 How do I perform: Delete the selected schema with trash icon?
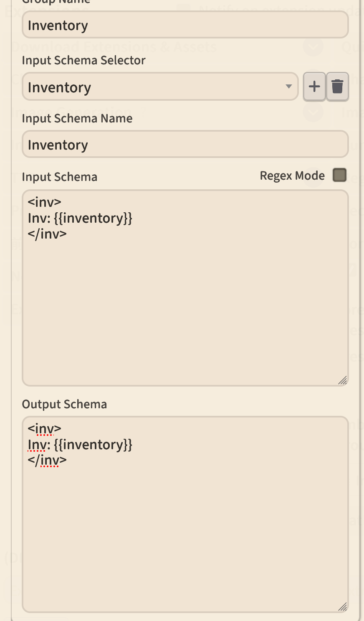337,87
